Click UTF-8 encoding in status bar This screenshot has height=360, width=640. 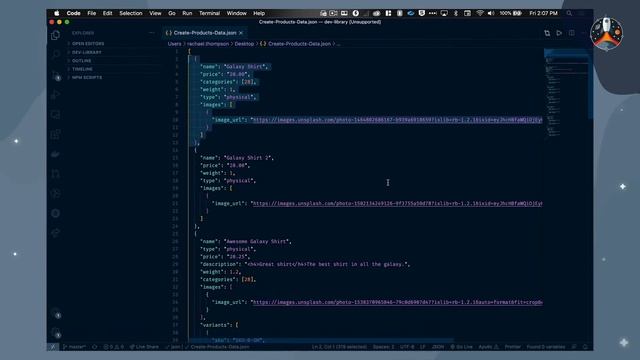(407, 347)
